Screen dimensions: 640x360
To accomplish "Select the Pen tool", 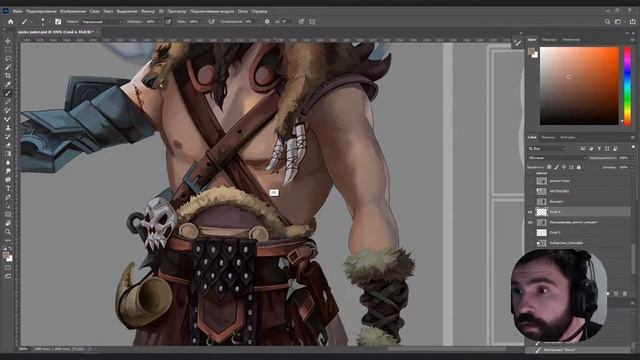I will click(8, 197).
